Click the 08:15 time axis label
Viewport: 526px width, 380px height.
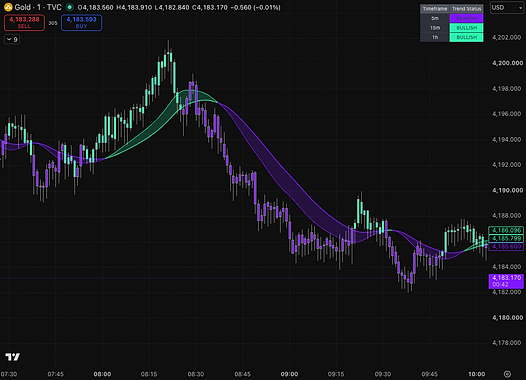click(149, 374)
